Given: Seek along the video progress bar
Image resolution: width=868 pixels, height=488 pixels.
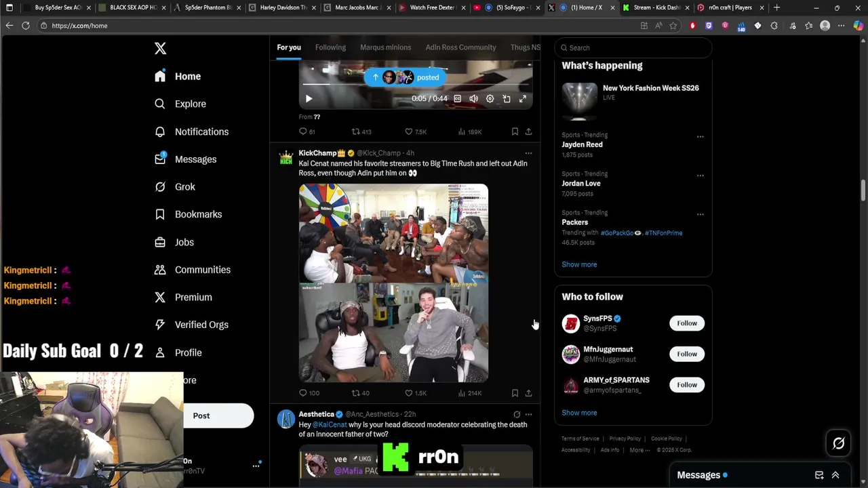Looking at the screenshot, I should 416,85.
